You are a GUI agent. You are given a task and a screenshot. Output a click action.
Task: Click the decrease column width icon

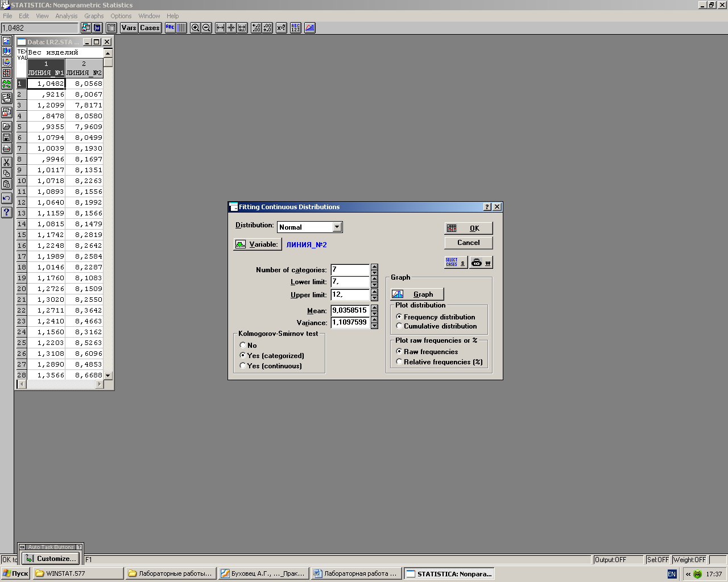click(231, 28)
